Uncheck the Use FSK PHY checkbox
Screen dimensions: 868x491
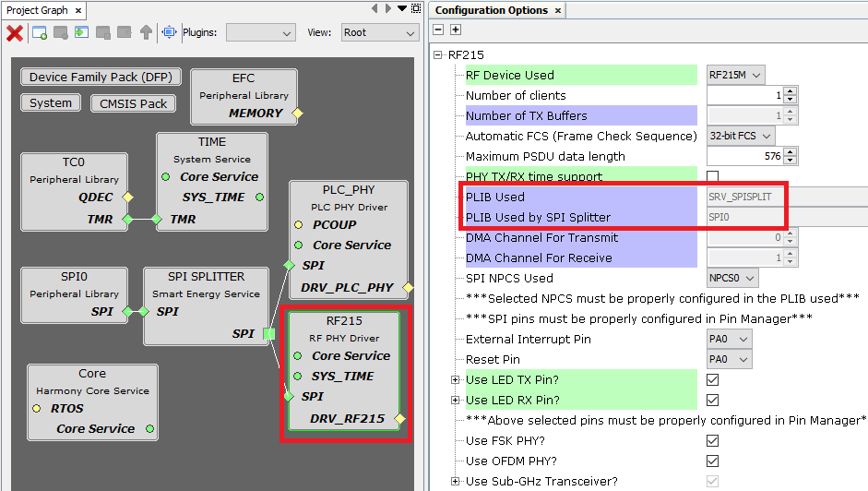[x=712, y=440]
